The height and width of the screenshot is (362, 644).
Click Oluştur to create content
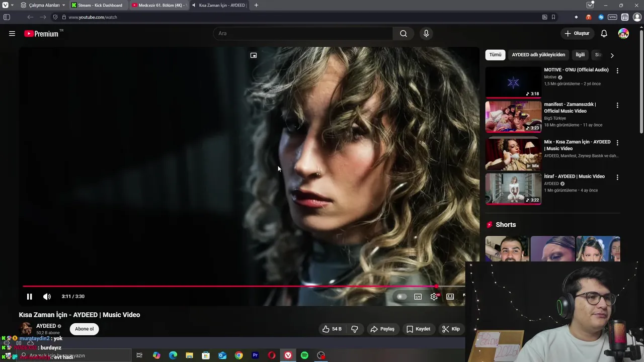coord(577,34)
